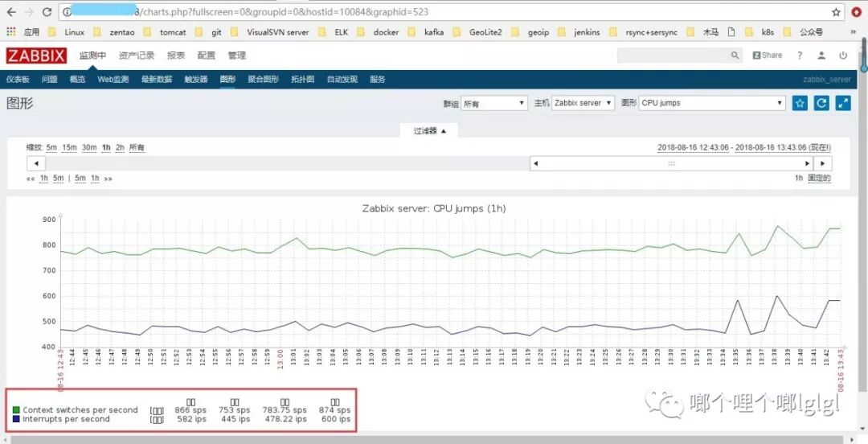Viewport: 868px width, 444px height.
Task: Set zoom to 2h
Action: pos(120,147)
